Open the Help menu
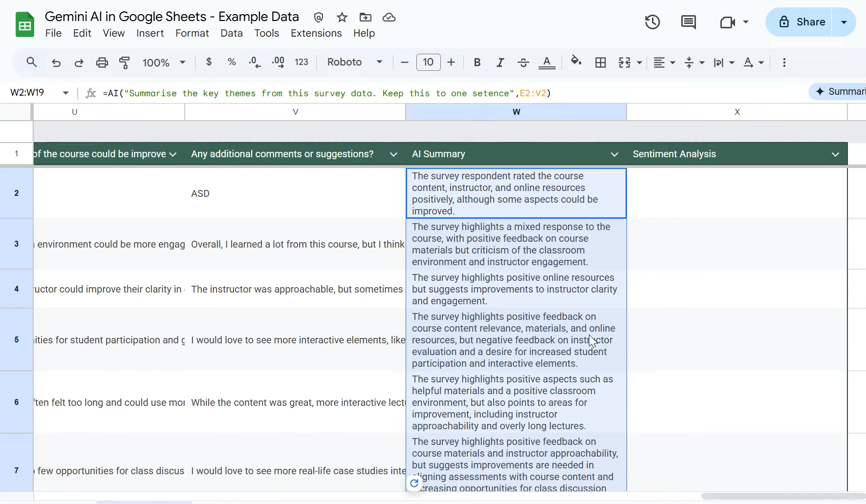 click(x=364, y=33)
